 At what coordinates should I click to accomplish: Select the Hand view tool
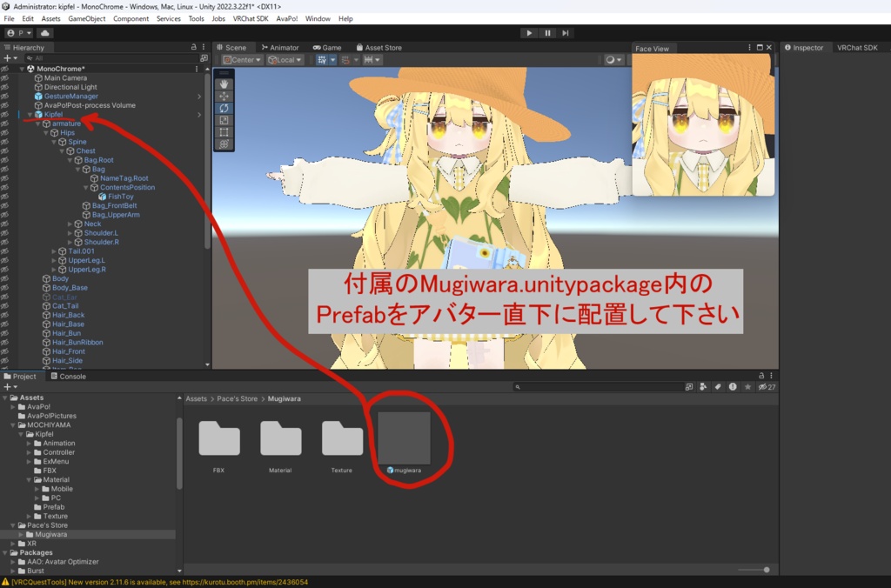coord(224,84)
